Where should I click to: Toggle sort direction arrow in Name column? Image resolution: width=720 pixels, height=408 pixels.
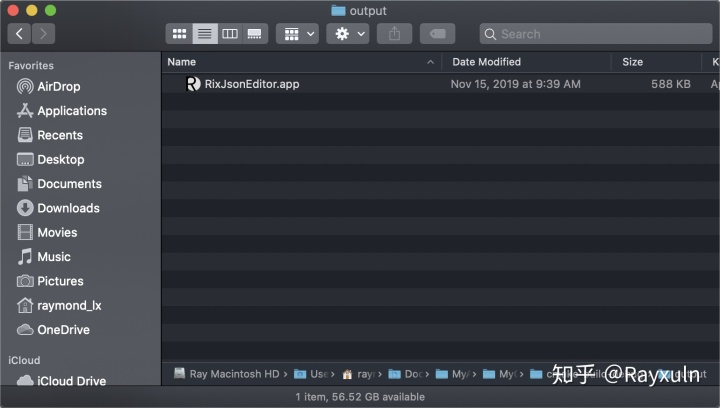pos(430,62)
